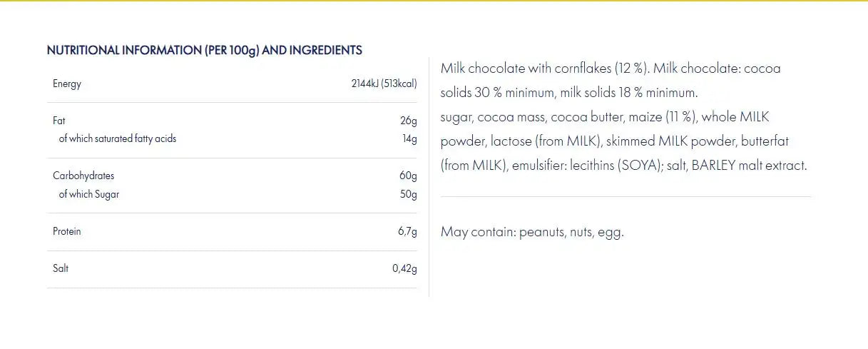This screenshot has width=868, height=349.
Task: Click the Fat row label
Action: click(x=59, y=121)
